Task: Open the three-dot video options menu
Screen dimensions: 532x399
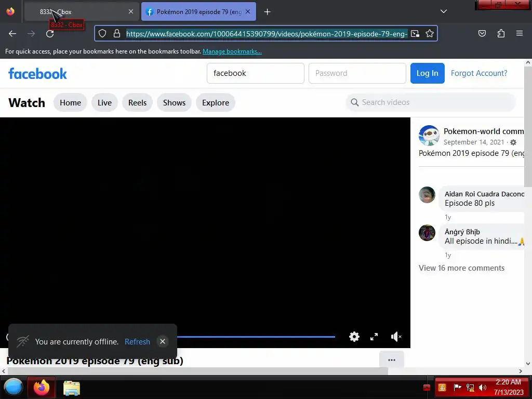Action: tap(392, 360)
